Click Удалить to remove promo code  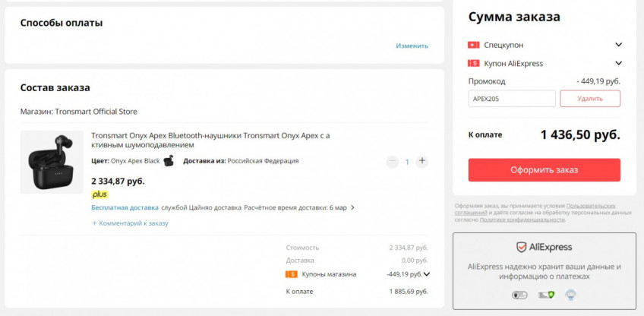tap(590, 99)
